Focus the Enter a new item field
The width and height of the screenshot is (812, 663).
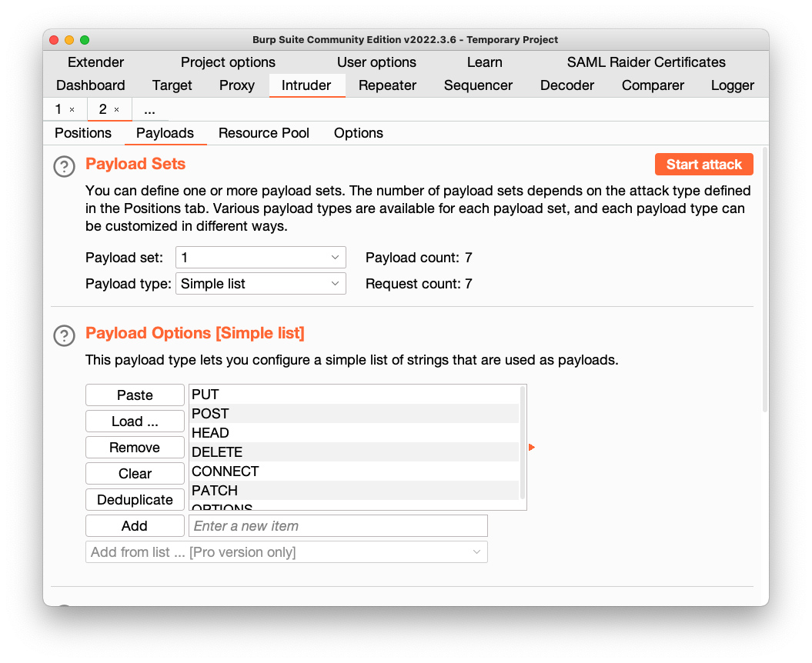coord(338,526)
